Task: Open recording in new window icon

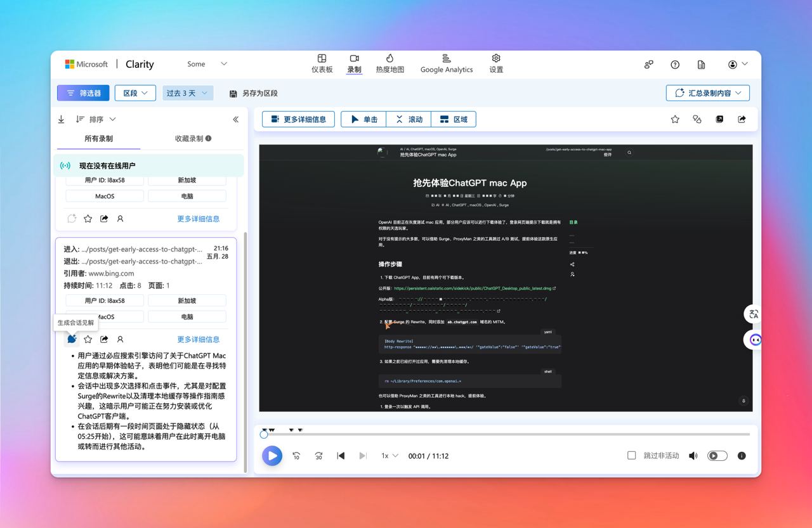Action: tap(719, 119)
